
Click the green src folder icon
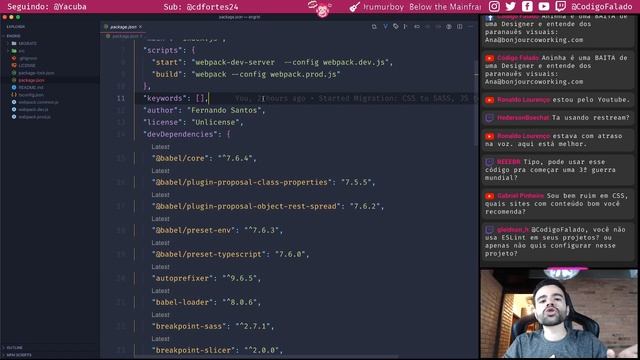coord(14,51)
